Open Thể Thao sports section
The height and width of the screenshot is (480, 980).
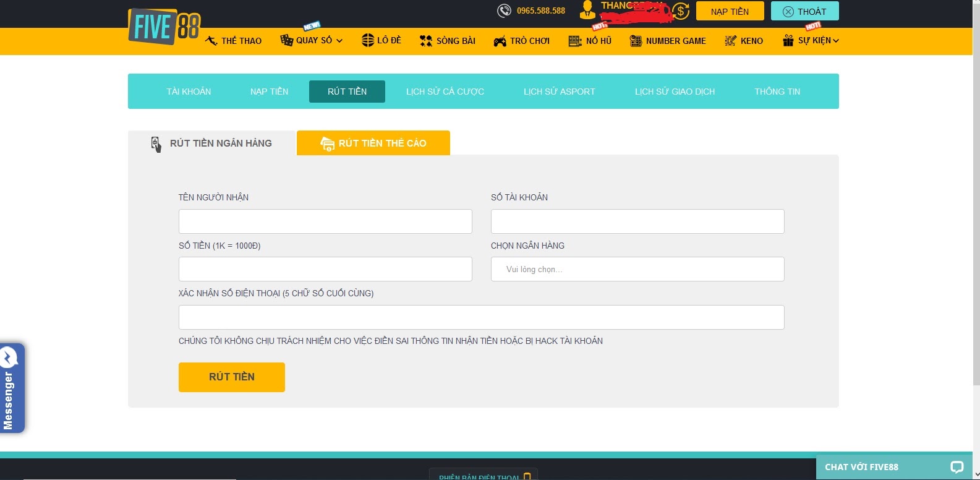pos(234,41)
